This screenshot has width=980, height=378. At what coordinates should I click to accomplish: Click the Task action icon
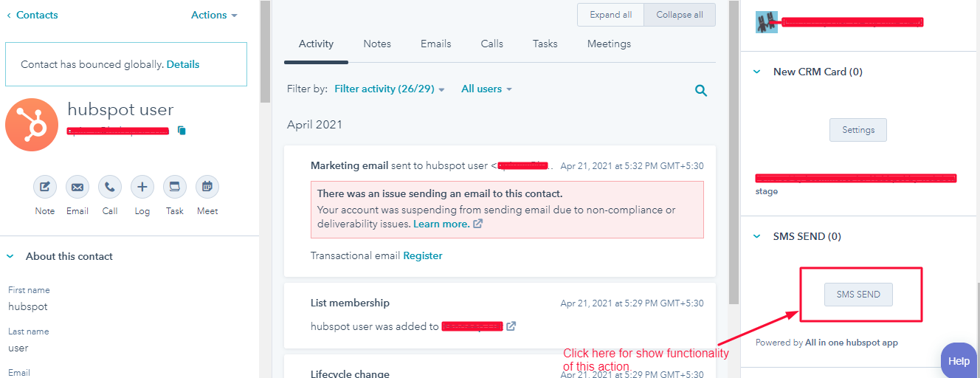pos(175,187)
